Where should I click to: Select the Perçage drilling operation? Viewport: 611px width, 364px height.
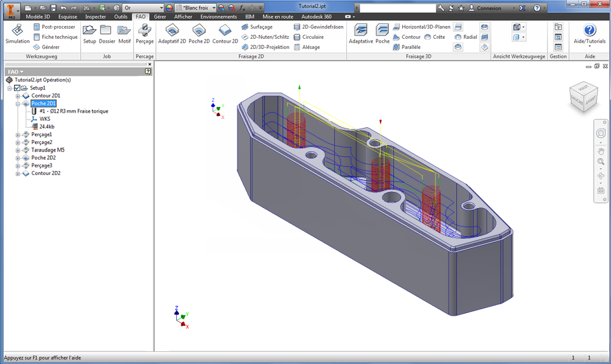coord(144,34)
